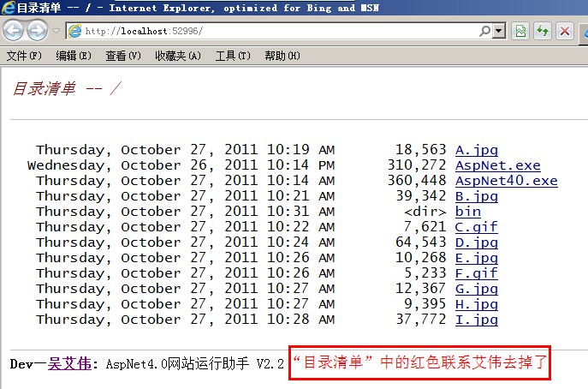Click the file size 64,543

[x=421, y=242]
